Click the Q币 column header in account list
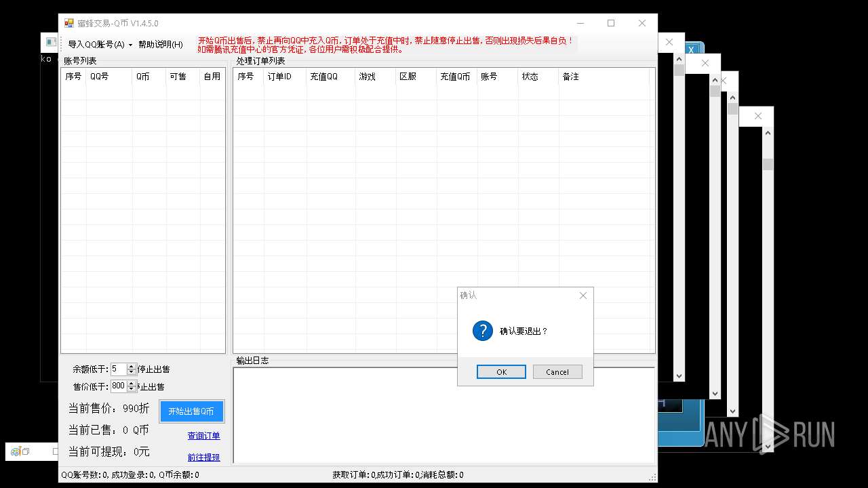Viewport: 868px width, 488px height. (x=149, y=77)
